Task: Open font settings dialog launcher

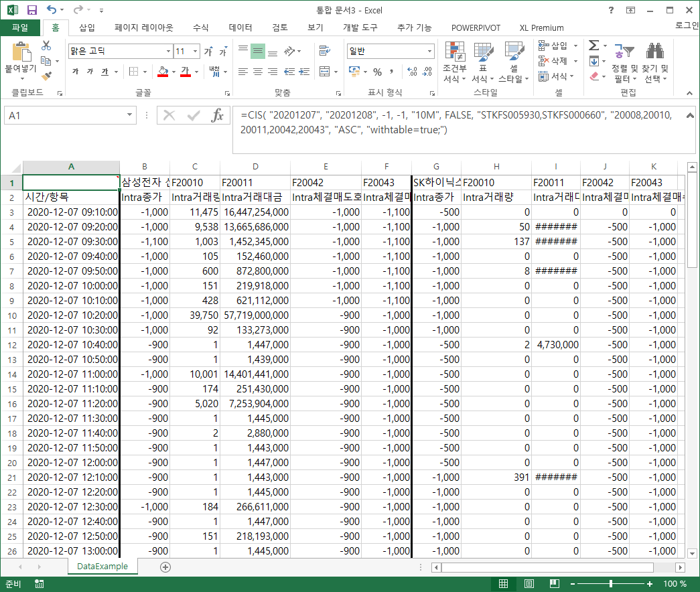Action: coord(227,93)
